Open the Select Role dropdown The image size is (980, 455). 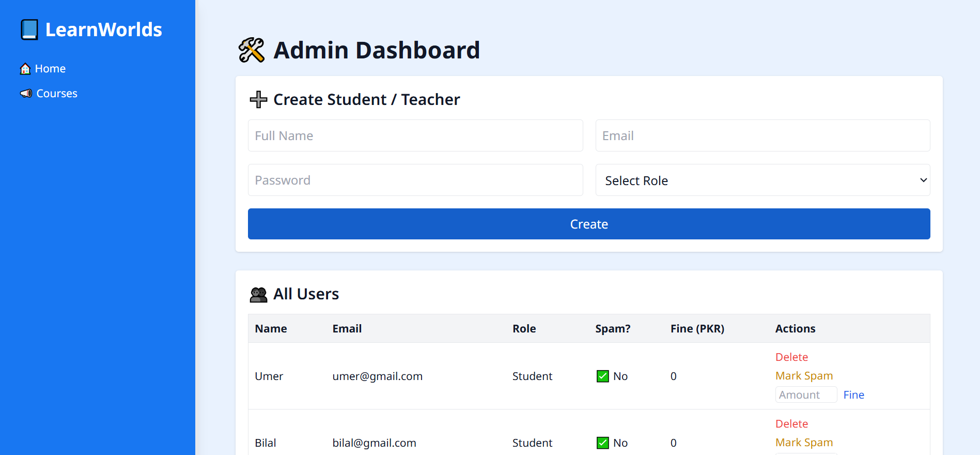point(763,180)
